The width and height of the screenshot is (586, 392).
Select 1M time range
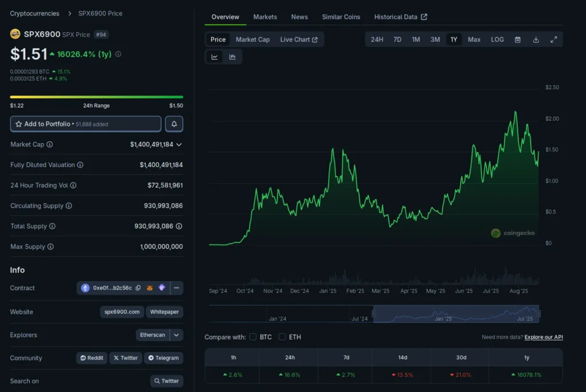point(416,39)
